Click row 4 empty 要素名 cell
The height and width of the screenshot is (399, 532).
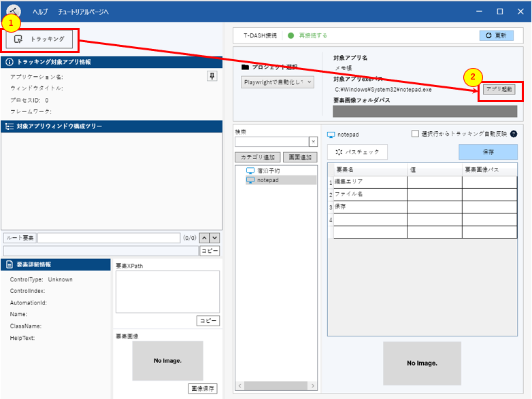pos(371,220)
